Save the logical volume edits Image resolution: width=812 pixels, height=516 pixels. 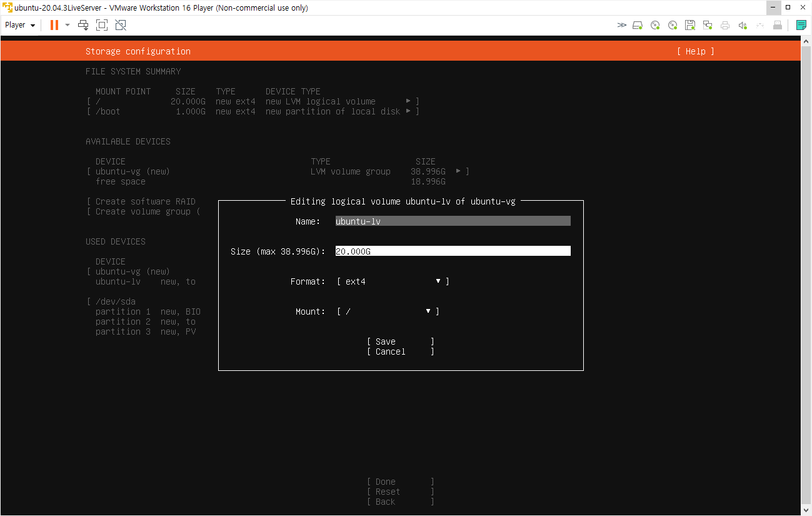pyautogui.click(x=400, y=341)
